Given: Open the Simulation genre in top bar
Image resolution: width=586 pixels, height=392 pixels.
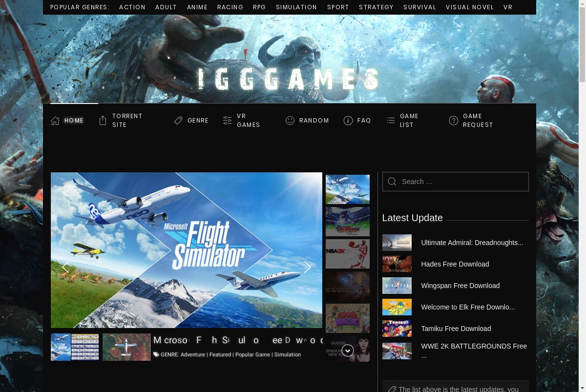Looking at the screenshot, I should pyautogui.click(x=296, y=7).
